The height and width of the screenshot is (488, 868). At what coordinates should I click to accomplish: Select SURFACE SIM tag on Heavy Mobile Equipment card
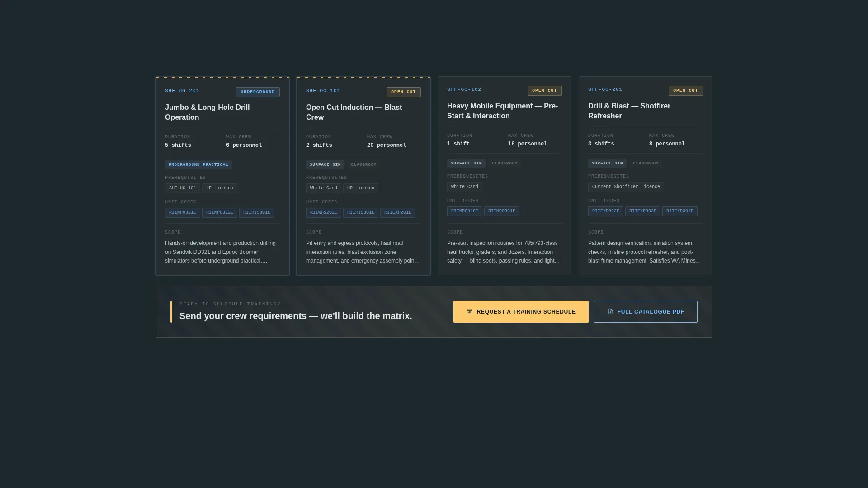466,164
